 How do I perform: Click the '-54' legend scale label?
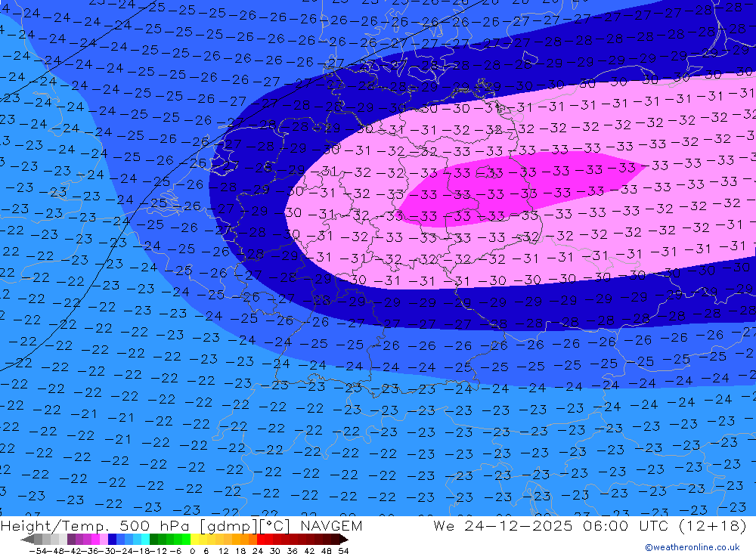(x=38, y=551)
